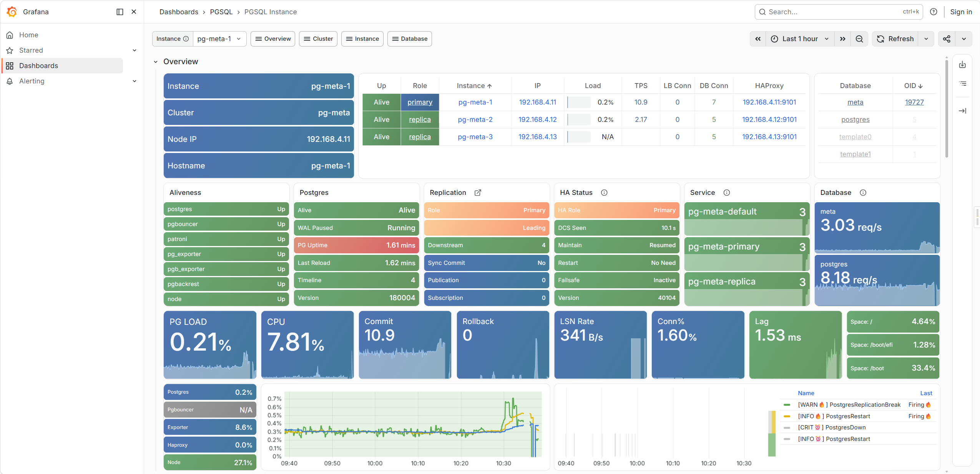This screenshot has width=980, height=474.
Task: Collapse the Overview row
Action: pos(156,62)
